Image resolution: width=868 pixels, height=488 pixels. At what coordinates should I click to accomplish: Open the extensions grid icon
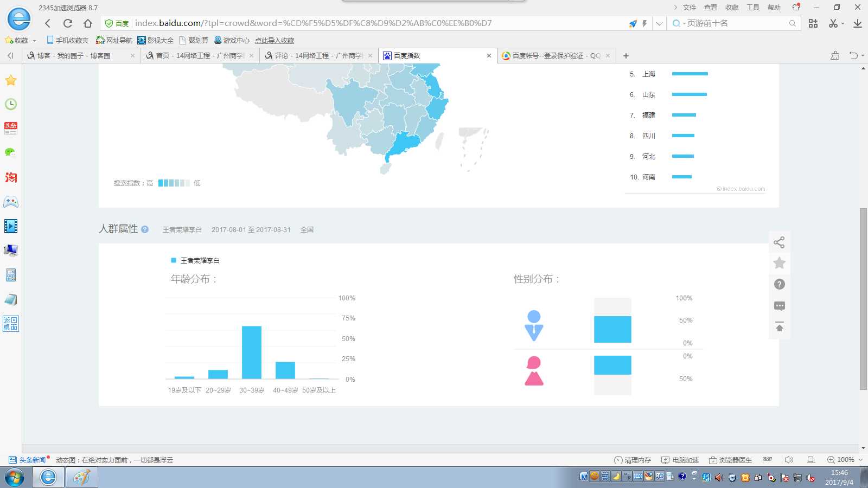[813, 23]
